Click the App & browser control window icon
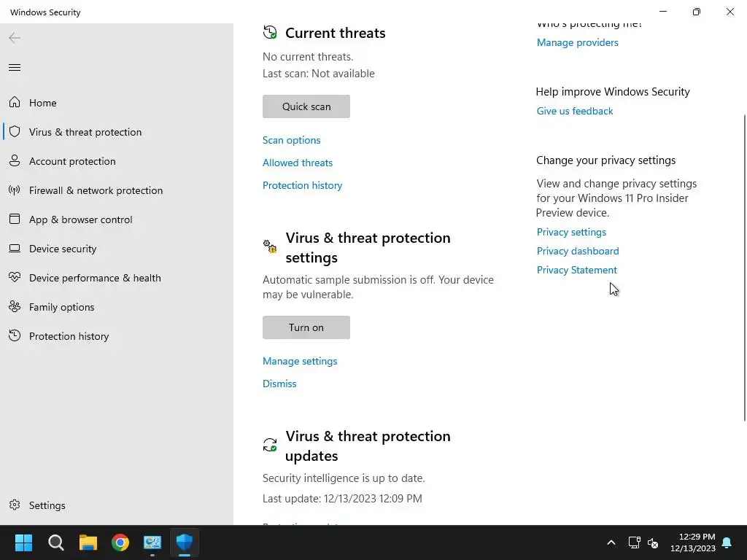This screenshot has width=747, height=560. point(15,219)
